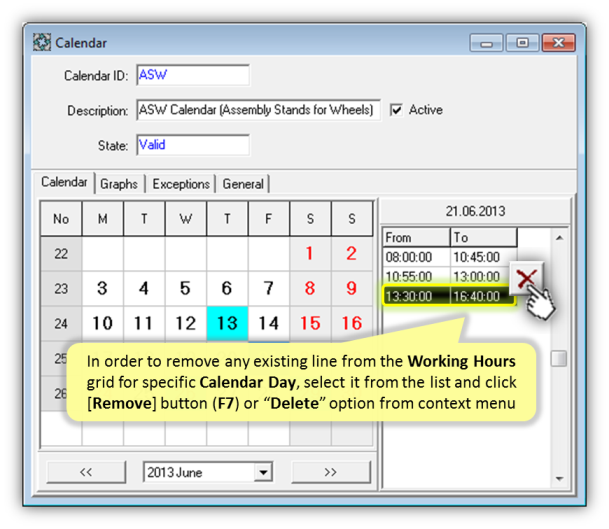
Task: Click the State field showing Valid
Action: (x=192, y=145)
